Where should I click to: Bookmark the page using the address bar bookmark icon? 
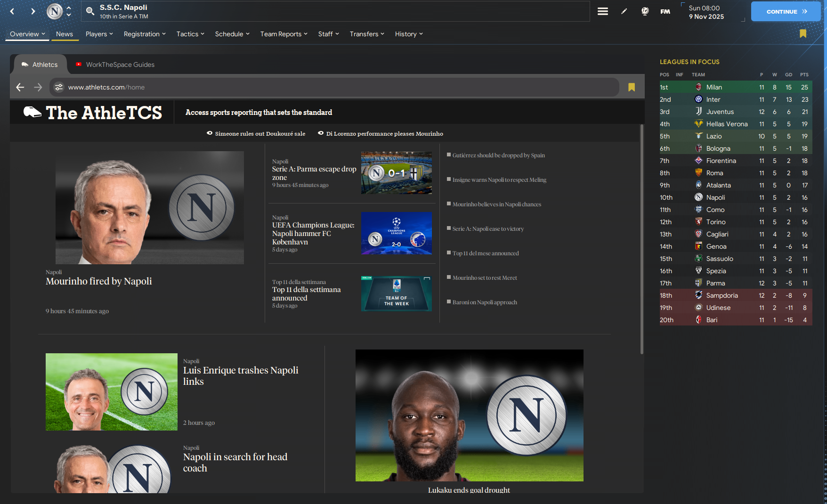[632, 87]
